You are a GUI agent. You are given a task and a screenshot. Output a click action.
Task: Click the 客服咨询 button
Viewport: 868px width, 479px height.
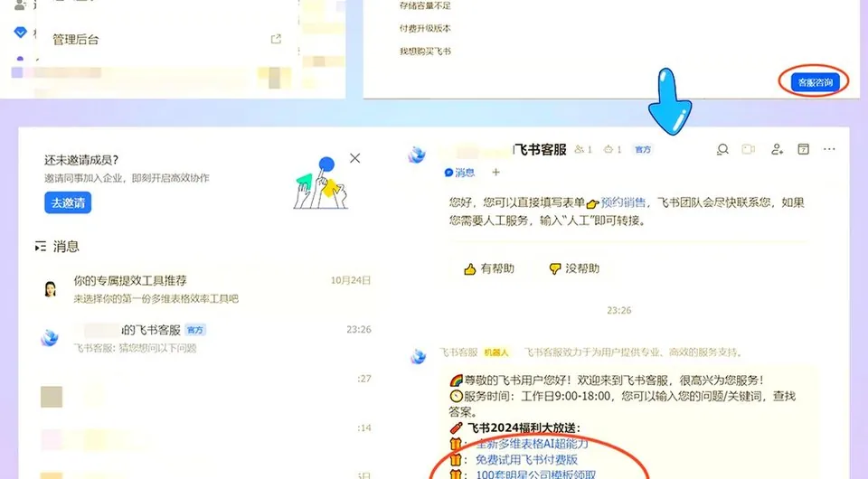(815, 82)
